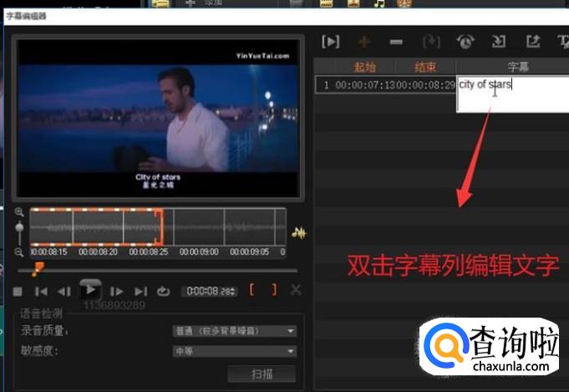Click the start time 00:00:07:13 cell
The width and height of the screenshot is (569, 392).
coord(365,85)
